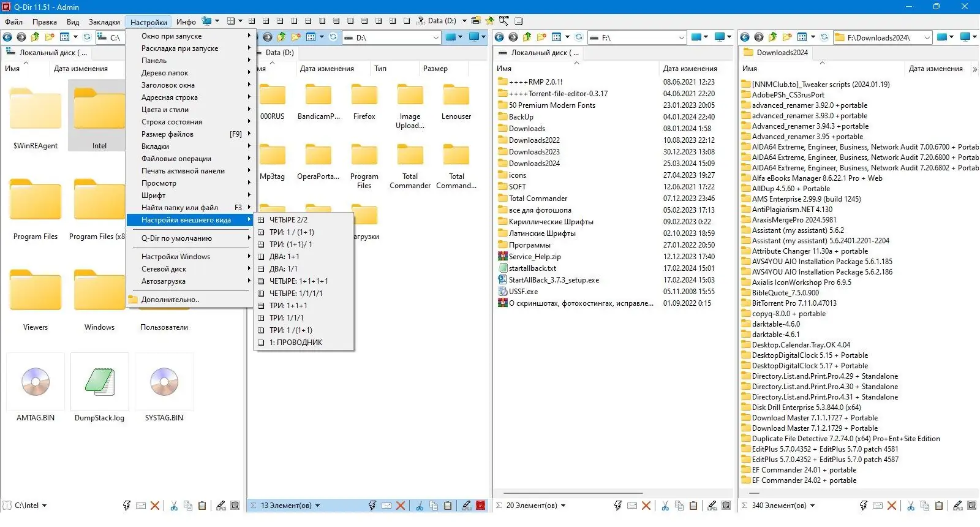Refresh the C:\ pane
Image resolution: width=980 pixels, height=527 pixels.
(87, 37)
